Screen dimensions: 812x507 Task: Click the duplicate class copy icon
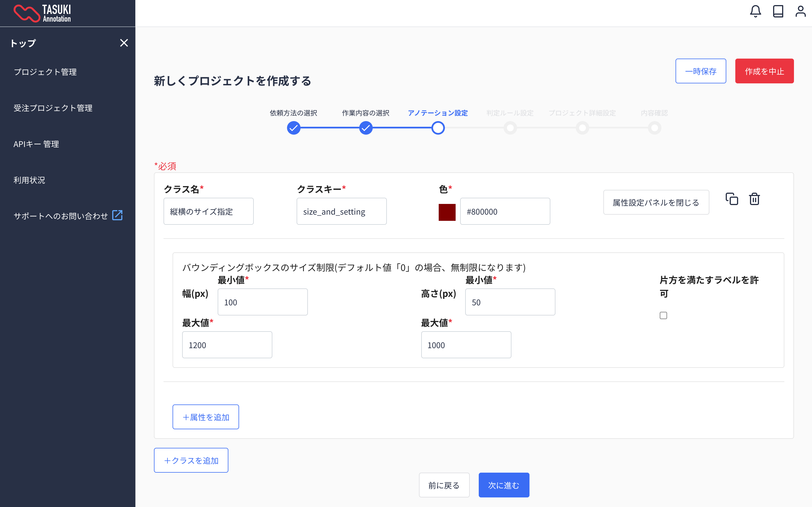pos(731,199)
